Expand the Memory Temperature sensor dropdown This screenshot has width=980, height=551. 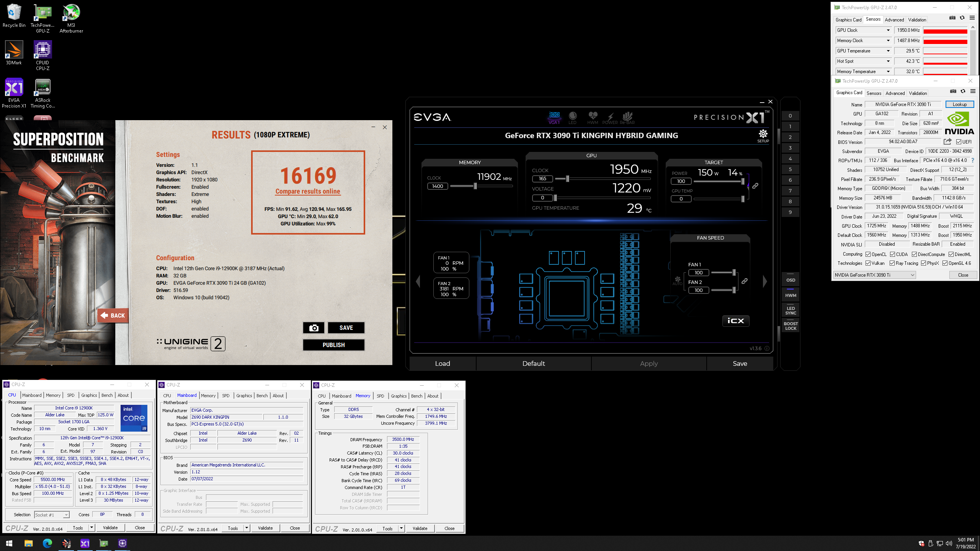click(x=888, y=72)
